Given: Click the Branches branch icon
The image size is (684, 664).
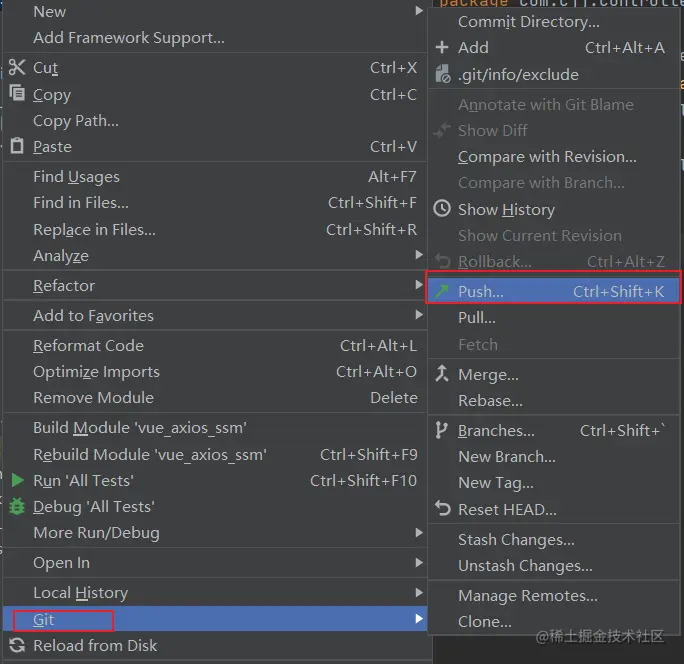Looking at the screenshot, I should pyautogui.click(x=441, y=430).
